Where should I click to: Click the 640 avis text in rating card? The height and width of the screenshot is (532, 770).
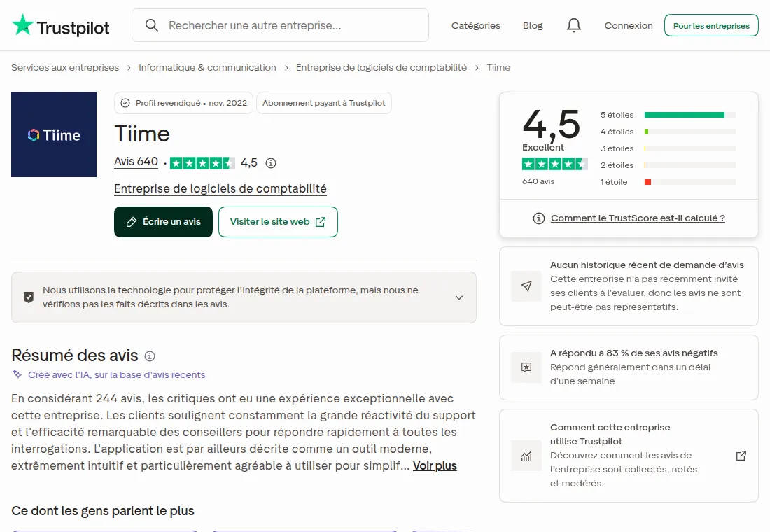[x=538, y=181]
